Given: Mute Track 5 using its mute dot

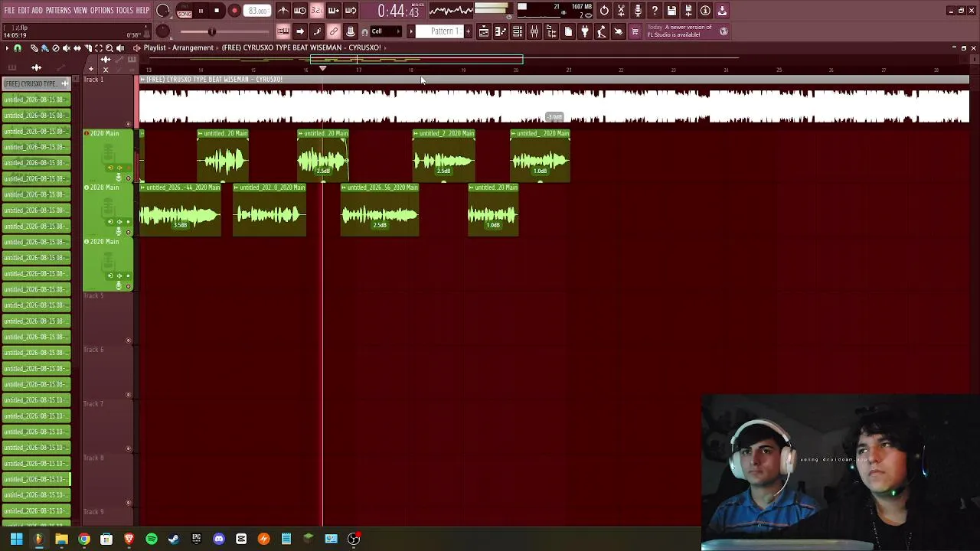Looking at the screenshot, I should 129,341.
